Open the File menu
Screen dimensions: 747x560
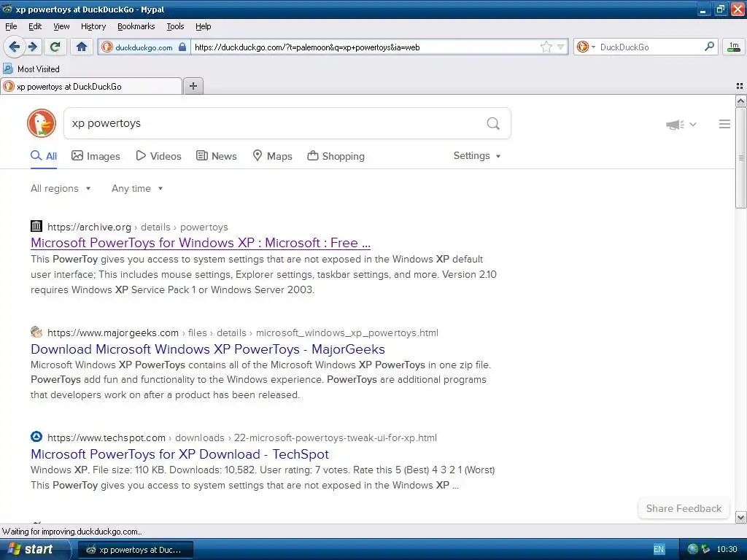tap(11, 26)
